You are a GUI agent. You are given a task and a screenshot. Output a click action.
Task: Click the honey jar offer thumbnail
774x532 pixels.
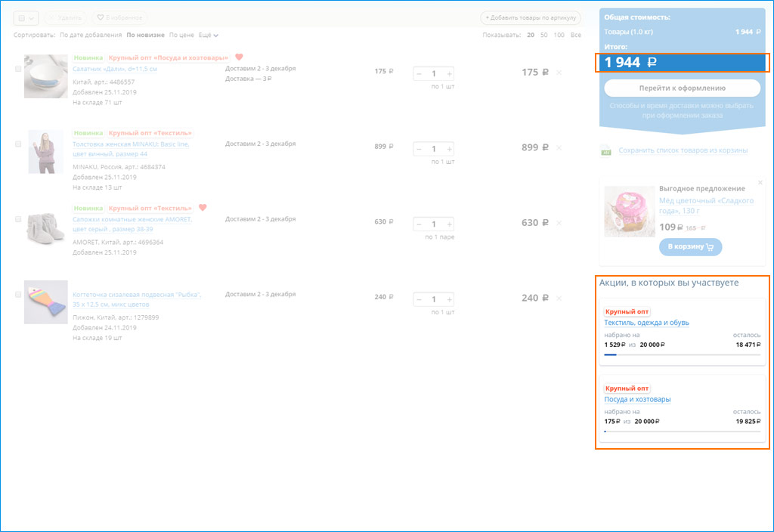coord(630,212)
